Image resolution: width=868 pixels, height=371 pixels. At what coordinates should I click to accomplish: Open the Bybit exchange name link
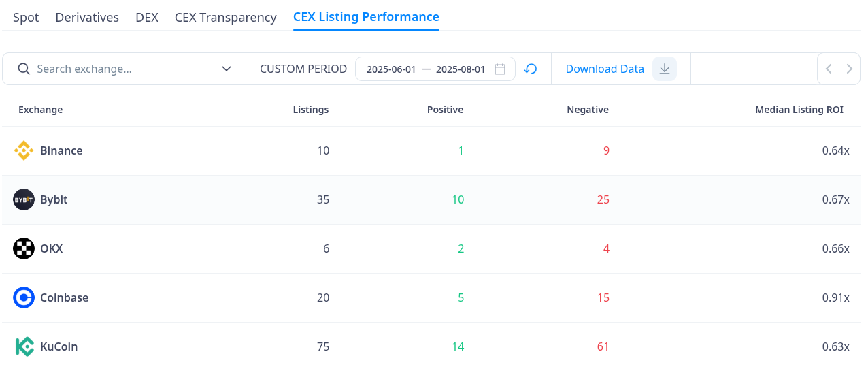pyautogui.click(x=54, y=199)
